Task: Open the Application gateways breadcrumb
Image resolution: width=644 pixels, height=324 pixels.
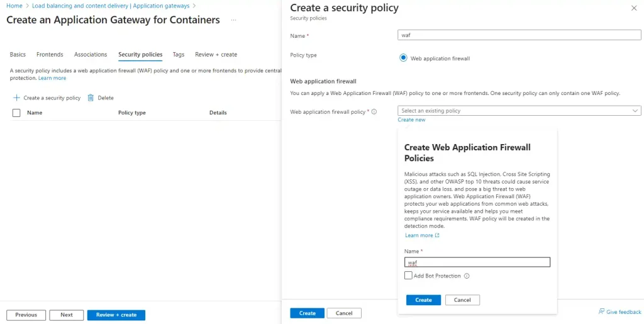Action: tap(111, 6)
